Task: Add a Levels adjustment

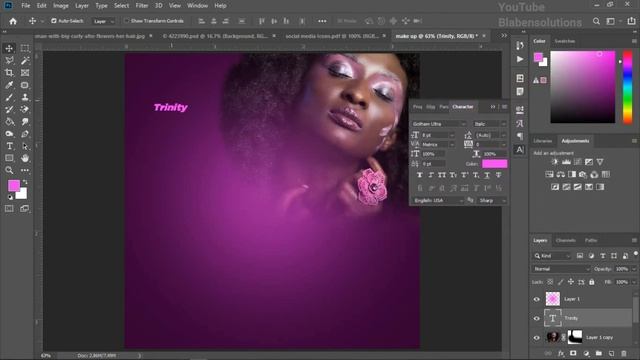Action: (566, 162)
